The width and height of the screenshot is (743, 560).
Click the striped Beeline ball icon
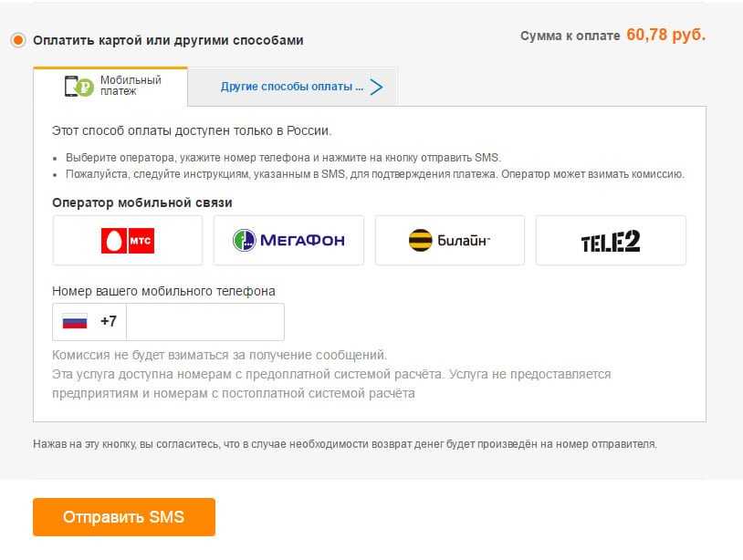click(x=420, y=241)
